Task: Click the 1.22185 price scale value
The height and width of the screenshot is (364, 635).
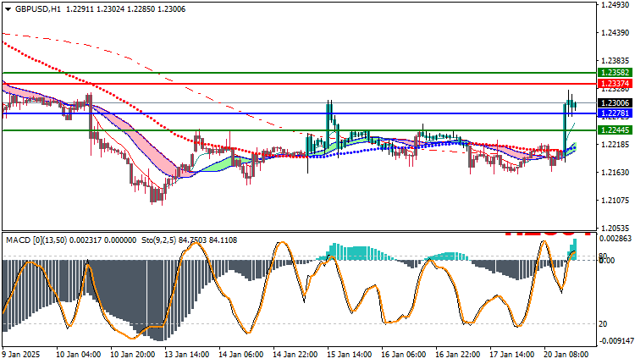Action: click(616, 145)
